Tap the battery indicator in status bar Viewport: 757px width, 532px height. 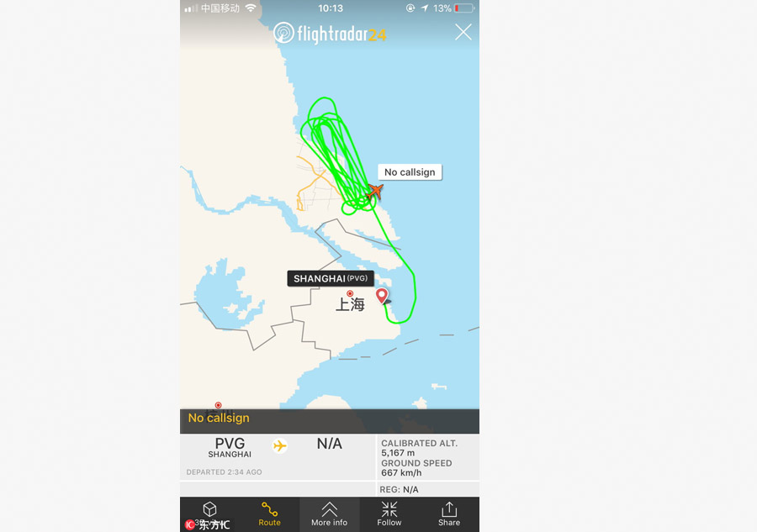pos(464,8)
